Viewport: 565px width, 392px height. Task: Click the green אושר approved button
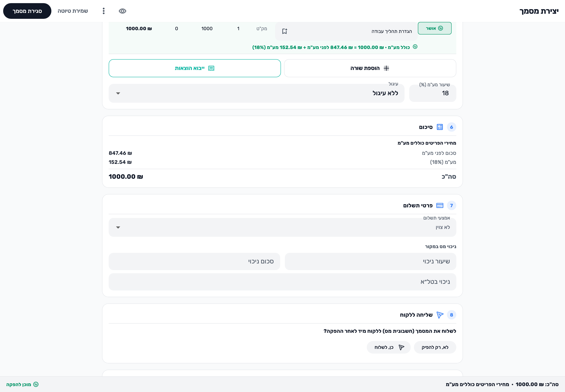click(x=435, y=28)
